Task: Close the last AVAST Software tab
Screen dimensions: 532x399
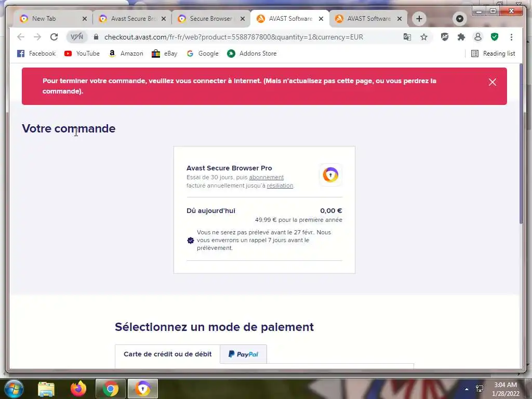Action: coord(400,19)
